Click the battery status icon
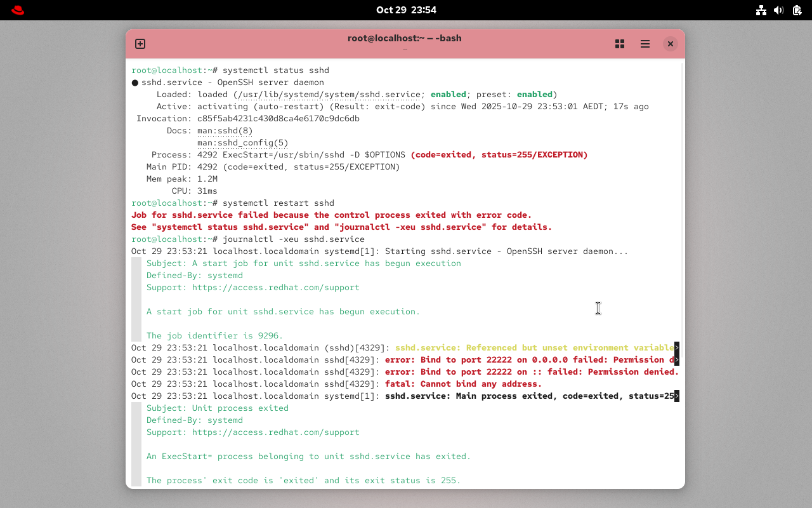The width and height of the screenshot is (812, 508). [x=797, y=10]
